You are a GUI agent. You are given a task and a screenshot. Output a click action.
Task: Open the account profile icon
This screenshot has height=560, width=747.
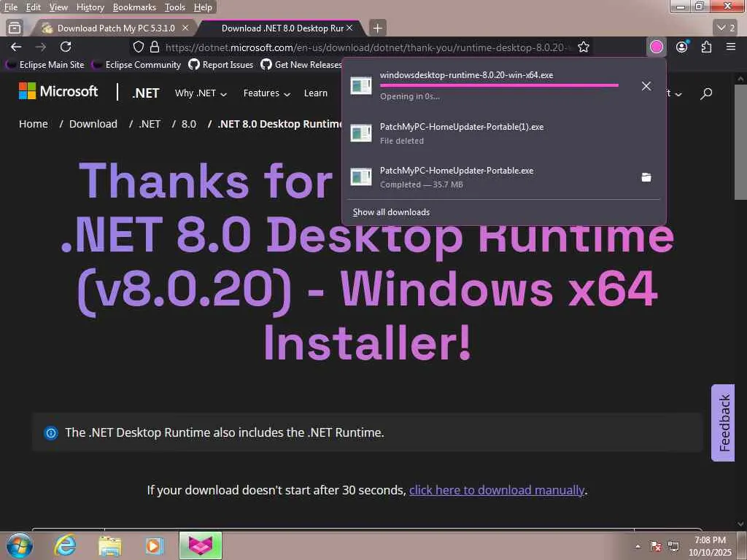(682, 47)
